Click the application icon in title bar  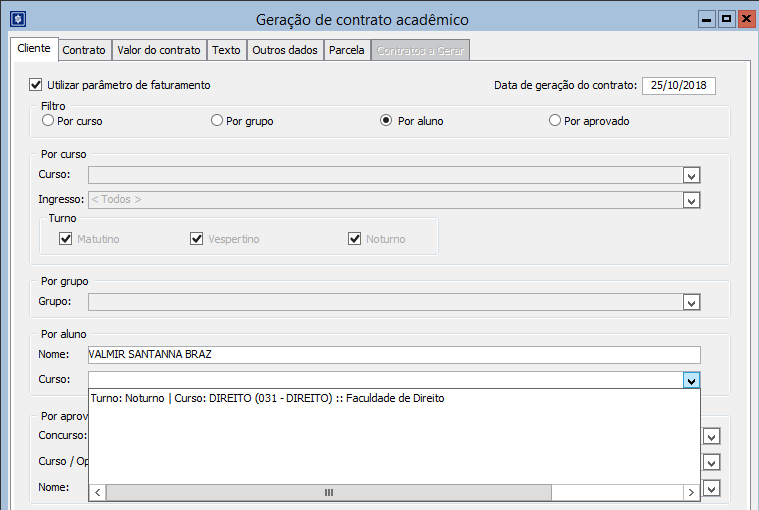coord(15,19)
